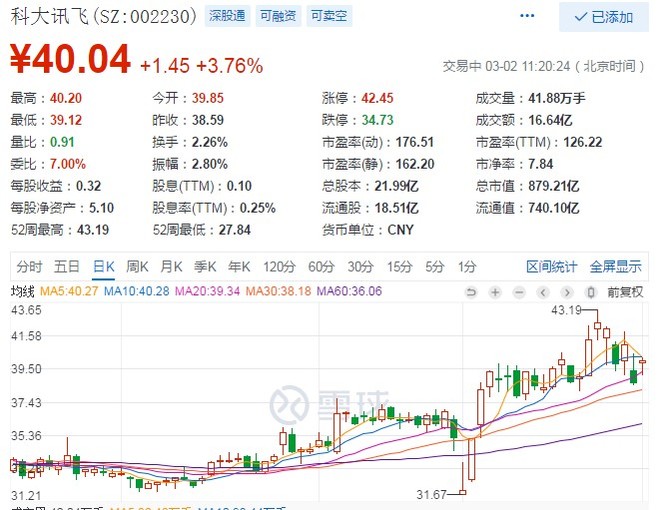Click the MA60:36.06 indicator label
The image size is (660, 510).
click(x=349, y=291)
